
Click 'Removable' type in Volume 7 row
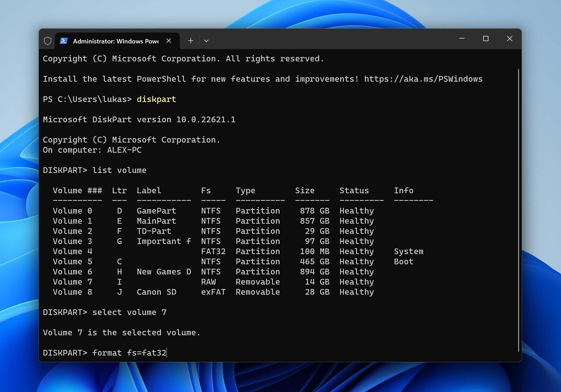pos(258,282)
